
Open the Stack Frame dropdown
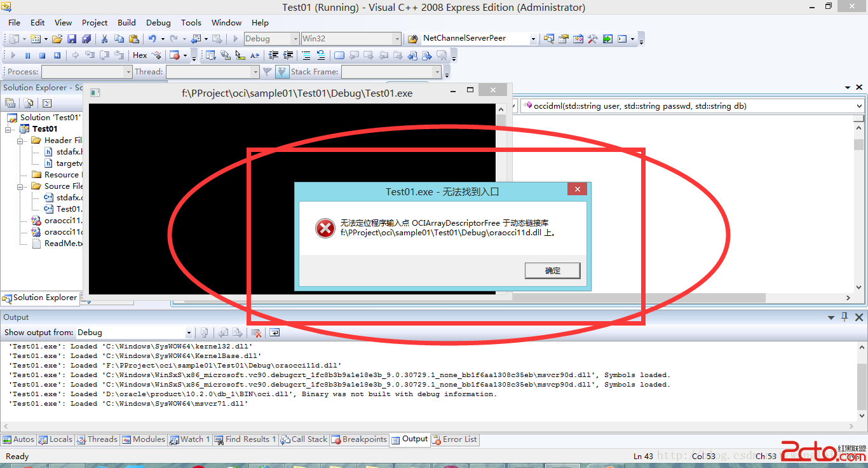[391, 72]
